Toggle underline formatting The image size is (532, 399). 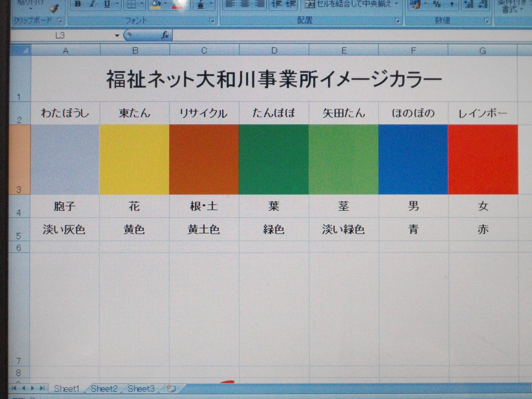tap(107, 4)
